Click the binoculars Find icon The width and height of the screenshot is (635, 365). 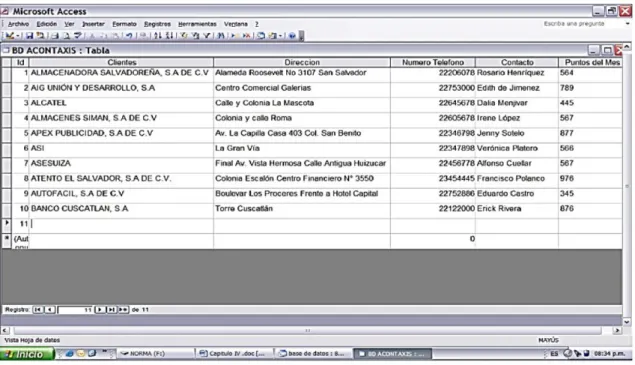coord(221,36)
